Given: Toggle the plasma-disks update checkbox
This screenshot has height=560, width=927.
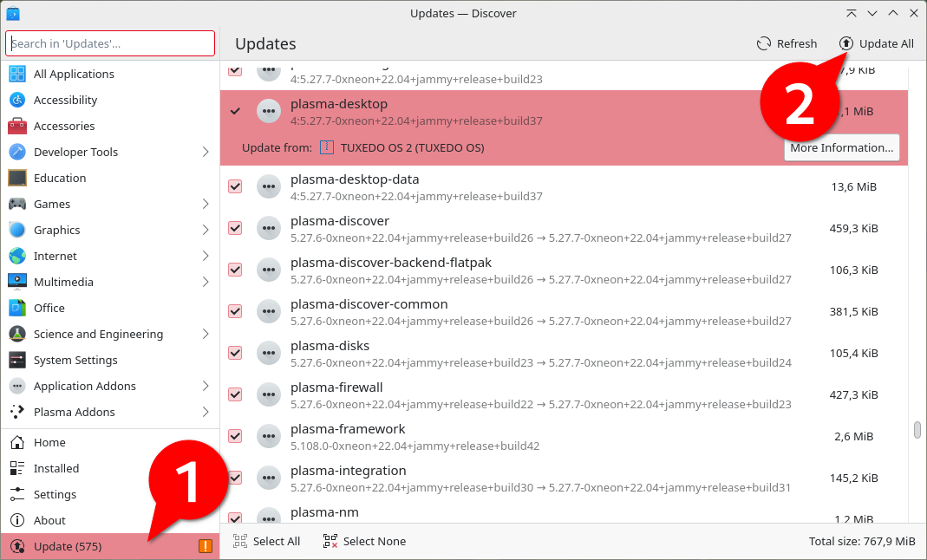Looking at the screenshot, I should (x=235, y=353).
